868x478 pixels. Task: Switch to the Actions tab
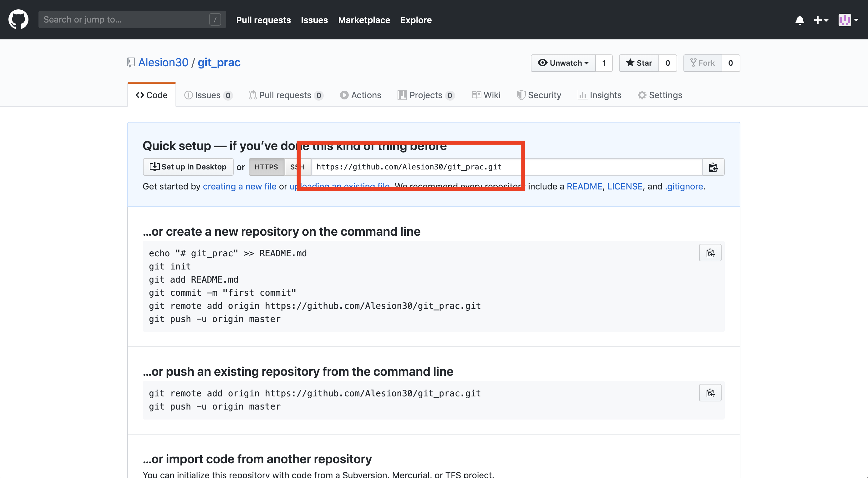361,95
